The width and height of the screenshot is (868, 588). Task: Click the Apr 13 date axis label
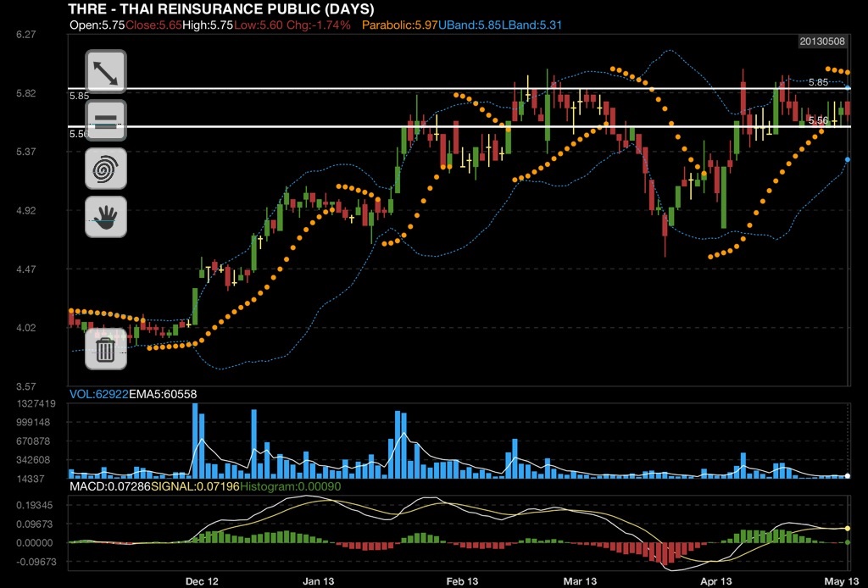[x=715, y=581]
